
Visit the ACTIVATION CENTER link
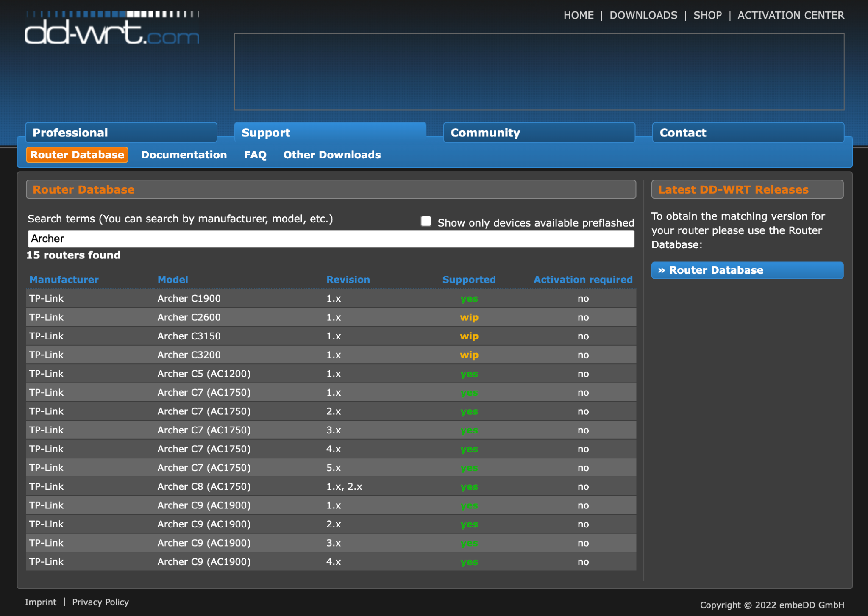click(791, 15)
